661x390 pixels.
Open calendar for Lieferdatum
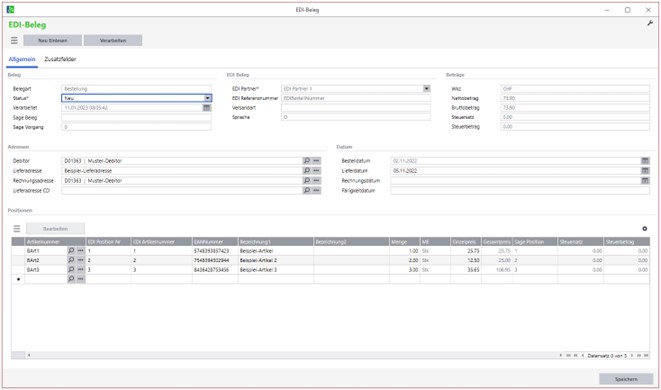point(645,171)
